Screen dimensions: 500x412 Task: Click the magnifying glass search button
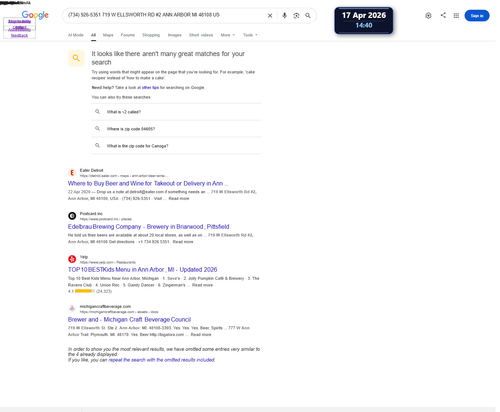tap(308, 16)
